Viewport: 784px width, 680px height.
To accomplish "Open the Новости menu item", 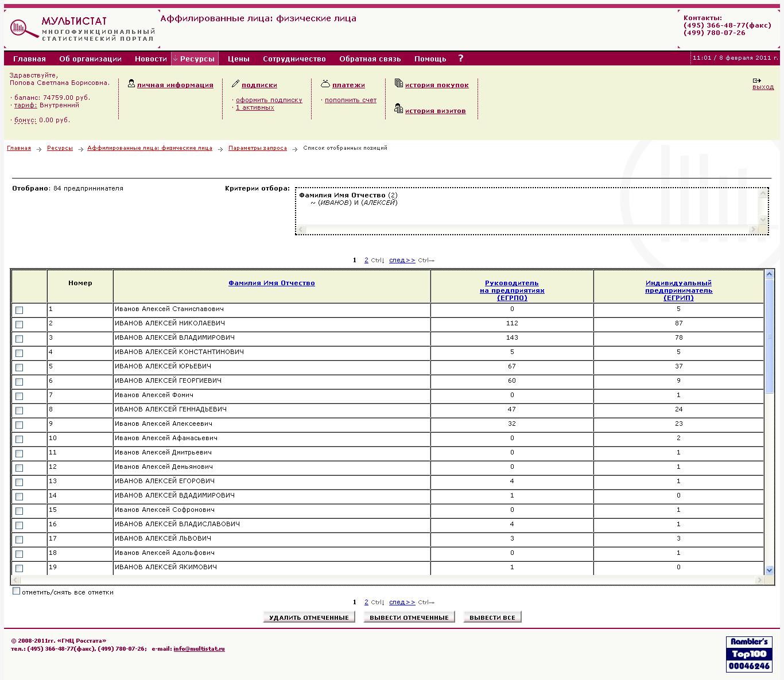I will coord(150,59).
